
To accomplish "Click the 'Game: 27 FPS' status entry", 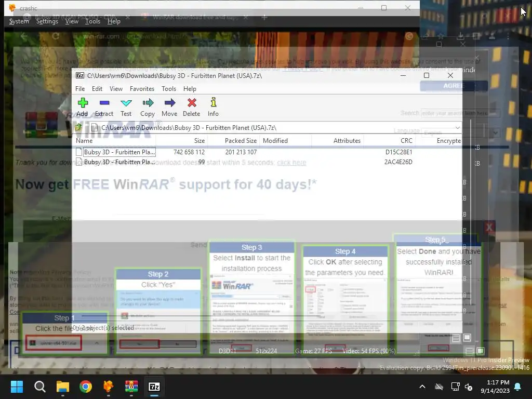I will (313, 351).
